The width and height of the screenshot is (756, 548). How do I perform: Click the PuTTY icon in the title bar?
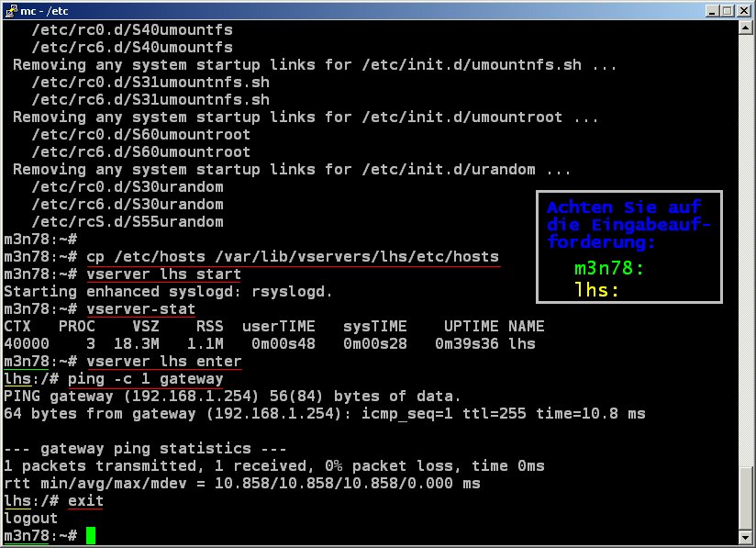pyautogui.click(x=11, y=10)
